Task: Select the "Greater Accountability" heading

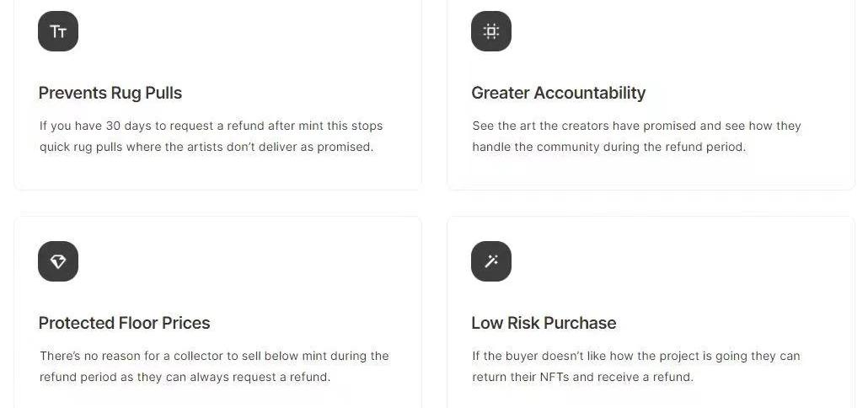Action: (558, 93)
